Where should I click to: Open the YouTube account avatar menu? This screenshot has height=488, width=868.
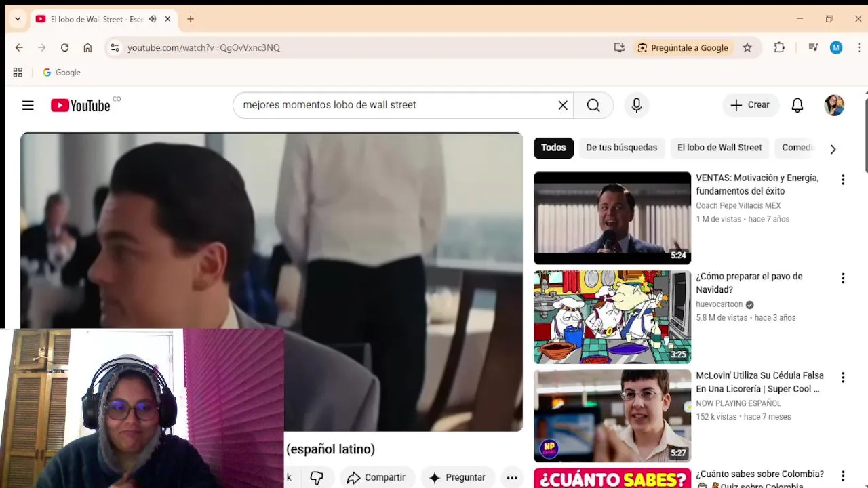coord(834,105)
